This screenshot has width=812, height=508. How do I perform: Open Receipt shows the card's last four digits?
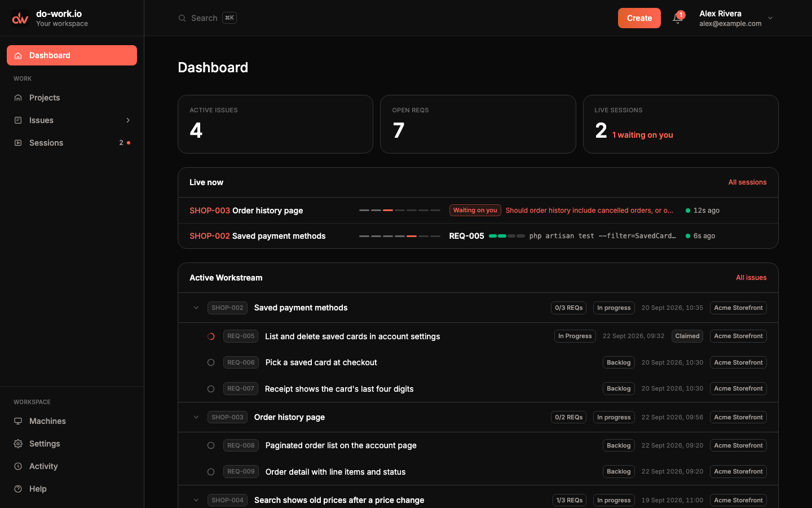[x=339, y=389]
